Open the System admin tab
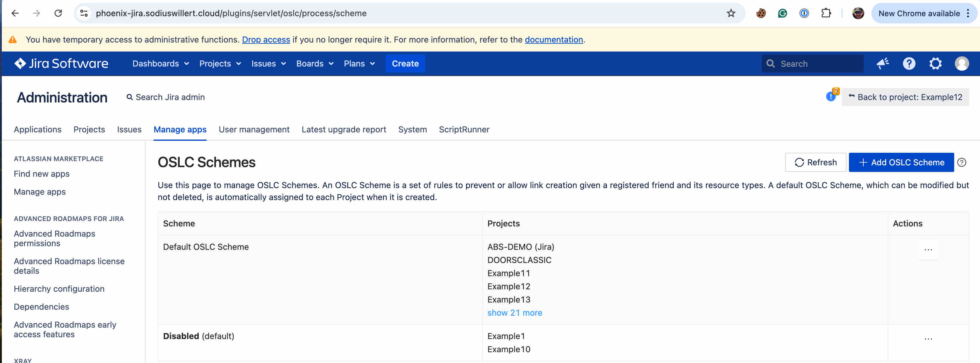The height and width of the screenshot is (363, 980). (x=412, y=130)
